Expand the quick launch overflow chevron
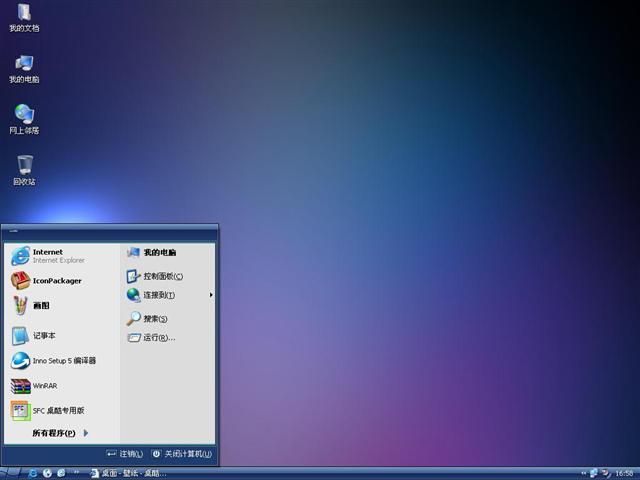This screenshot has height=480, width=640. point(77,472)
